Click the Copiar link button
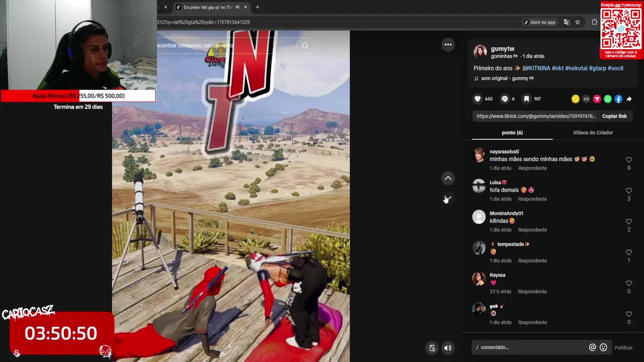The height and width of the screenshot is (362, 644). point(614,116)
